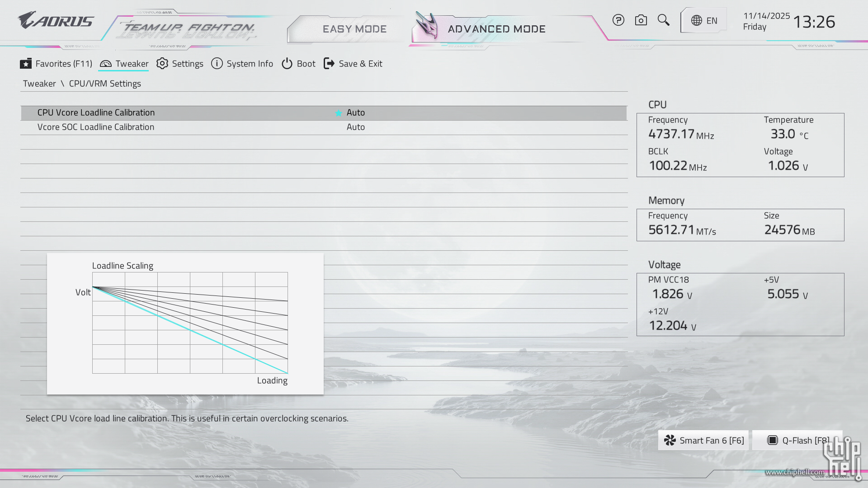Open CPU Vcore Loadline Calibration Auto value
868x488 pixels.
coord(356,113)
